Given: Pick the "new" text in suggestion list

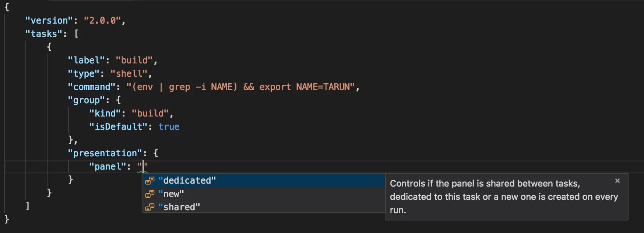Looking at the screenshot, I should (171, 194).
